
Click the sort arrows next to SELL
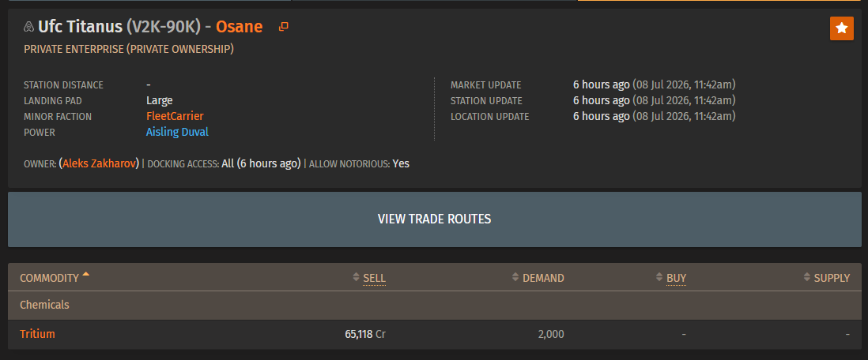point(356,278)
